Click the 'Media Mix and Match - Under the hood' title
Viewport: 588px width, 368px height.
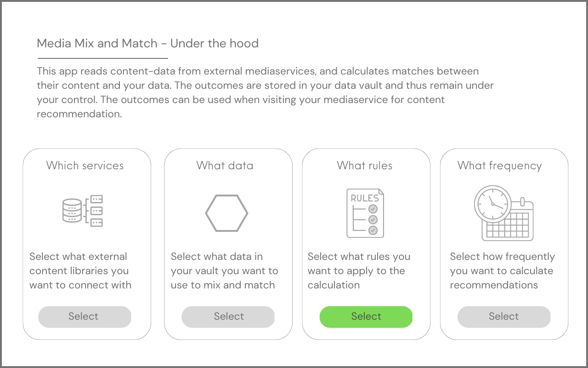point(148,43)
